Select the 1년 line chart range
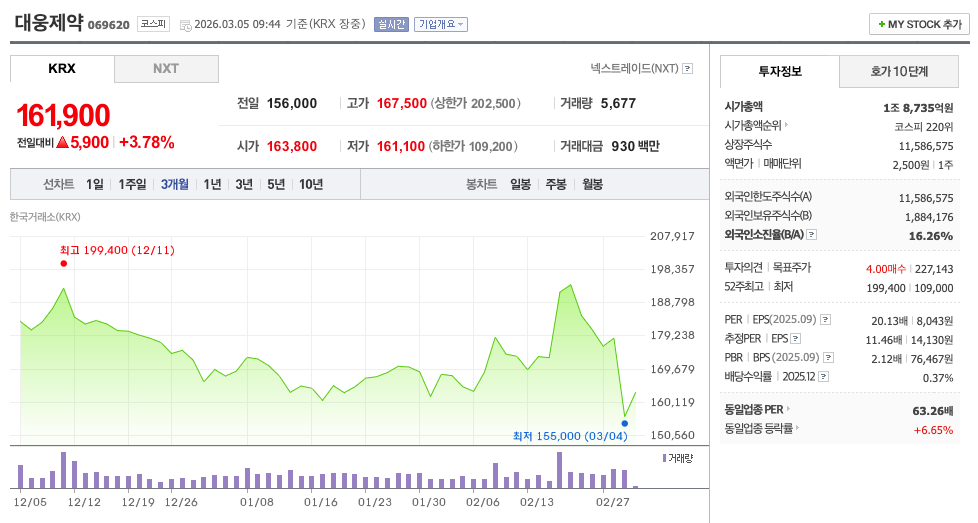This screenshot has height=523, width=978. coord(213,185)
